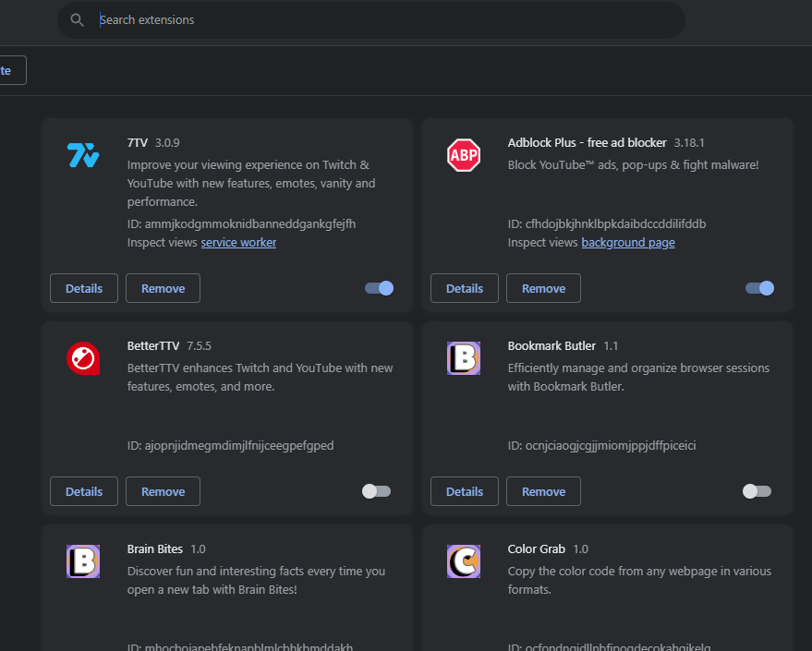Click the 7TV ID text

241,224
